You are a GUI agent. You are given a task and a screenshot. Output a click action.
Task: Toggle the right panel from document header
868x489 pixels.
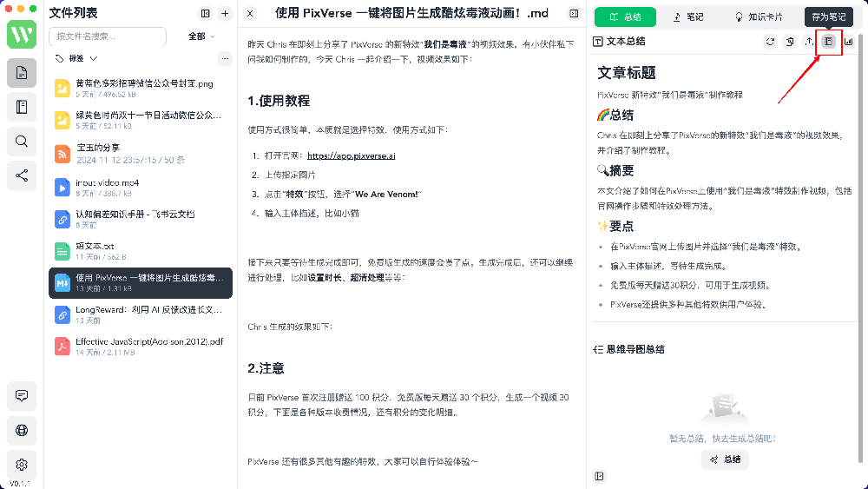574,13
